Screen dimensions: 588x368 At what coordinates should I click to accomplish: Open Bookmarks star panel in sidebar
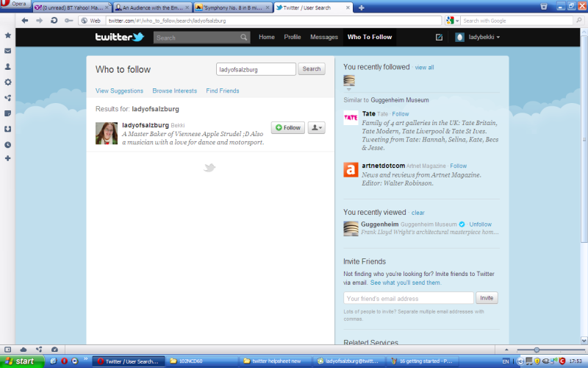pos(7,35)
